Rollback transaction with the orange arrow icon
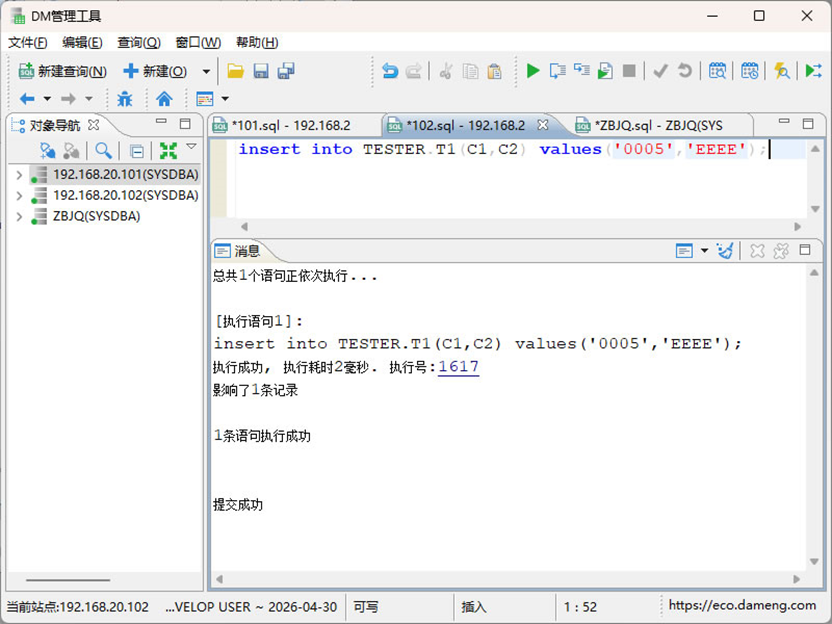Viewport: 832px width, 624px height. point(684,71)
